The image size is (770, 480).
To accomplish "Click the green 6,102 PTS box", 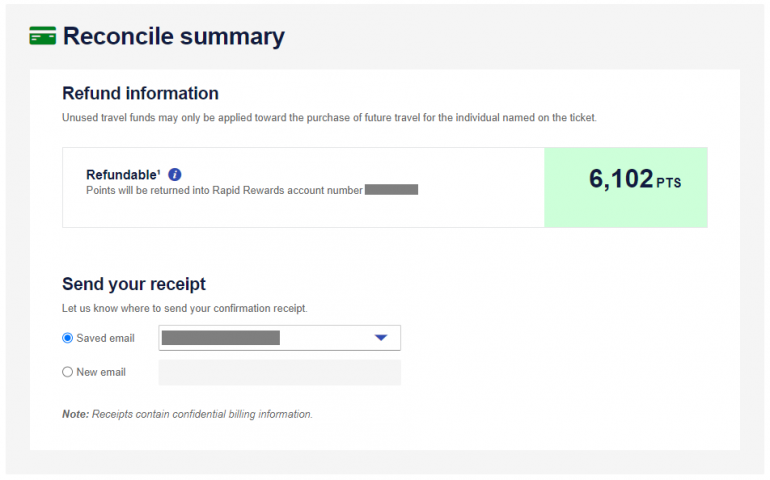I will point(626,187).
